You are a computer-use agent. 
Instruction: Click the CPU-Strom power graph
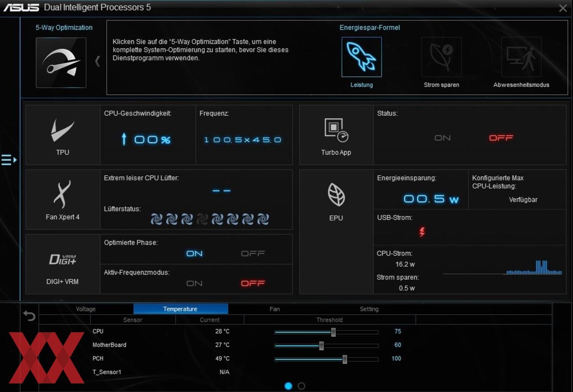click(502, 267)
